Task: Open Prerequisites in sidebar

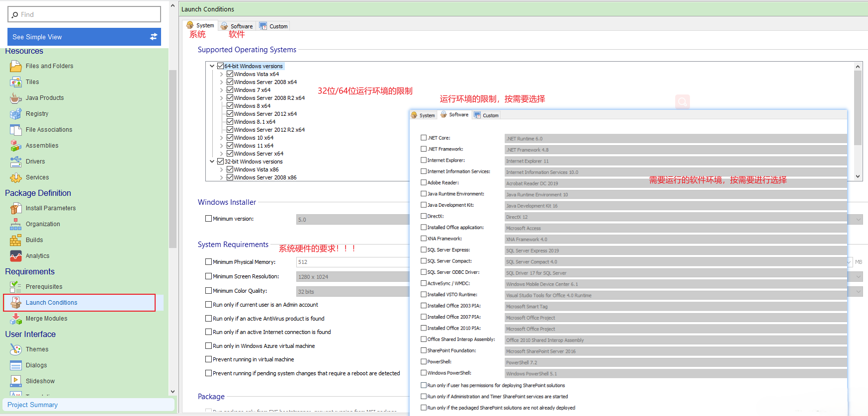Action: (x=44, y=287)
